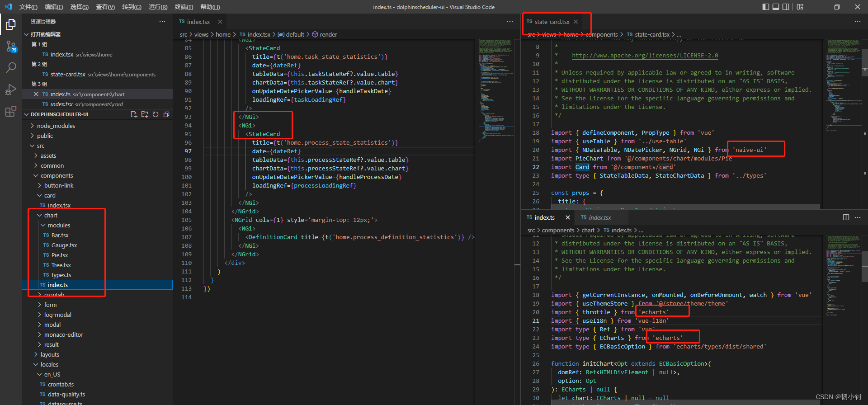Open the 文件(F) menu

pos(28,7)
